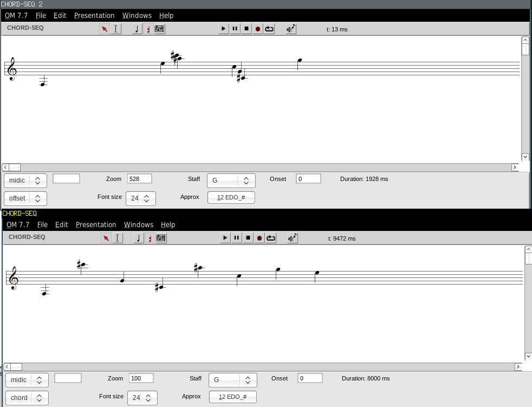
Task: Select text I-beam tool in lower CHORD-SEQ window
Action: tap(118, 238)
